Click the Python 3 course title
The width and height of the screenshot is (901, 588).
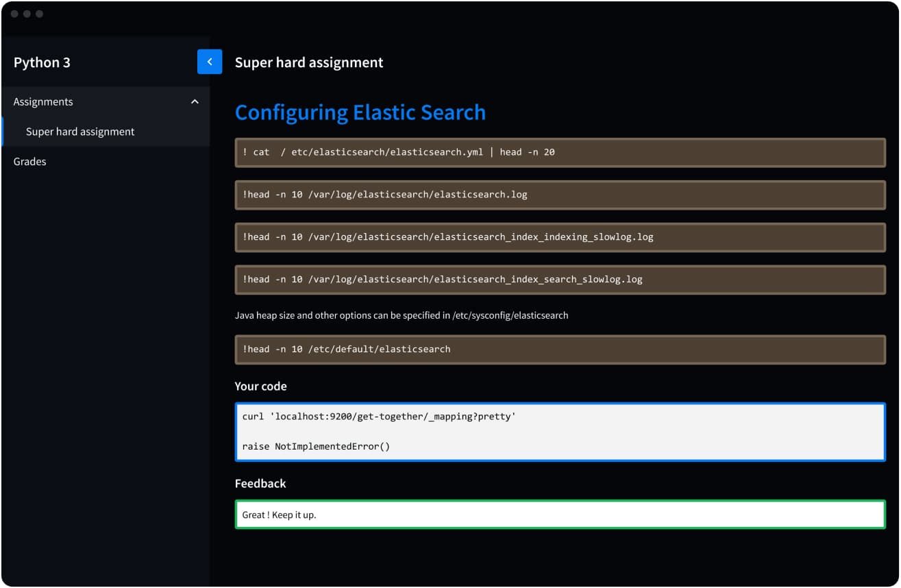pos(42,62)
